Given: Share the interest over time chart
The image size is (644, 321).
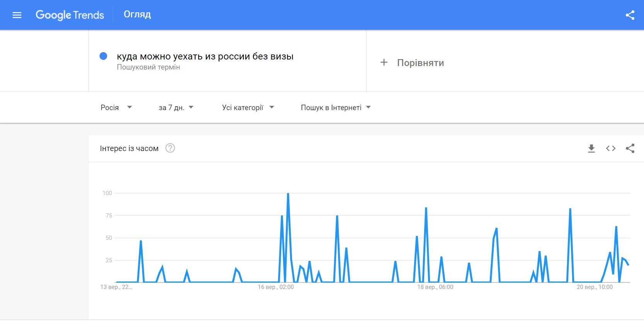Looking at the screenshot, I should (x=630, y=148).
